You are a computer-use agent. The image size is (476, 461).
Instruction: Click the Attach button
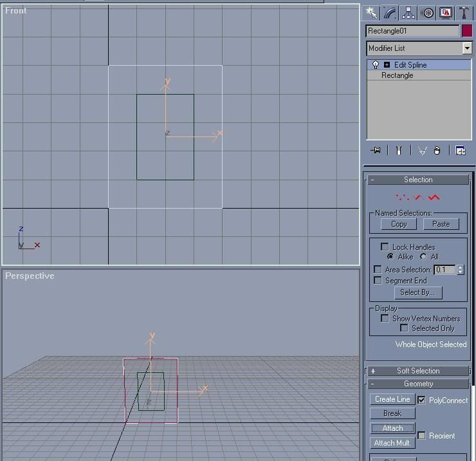click(x=392, y=428)
